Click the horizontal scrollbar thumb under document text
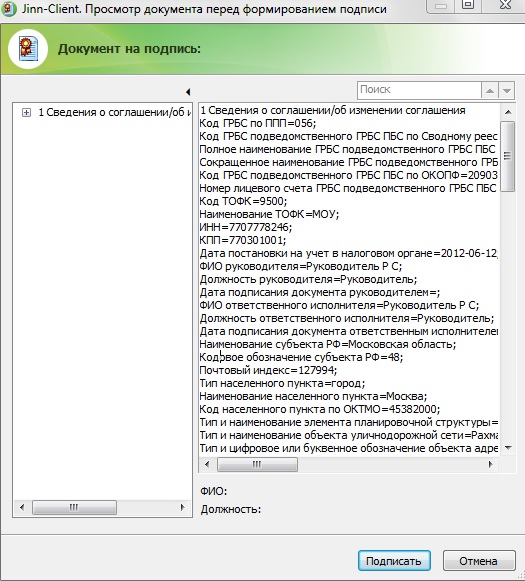The height and width of the screenshot is (581, 525). coord(257,464)
